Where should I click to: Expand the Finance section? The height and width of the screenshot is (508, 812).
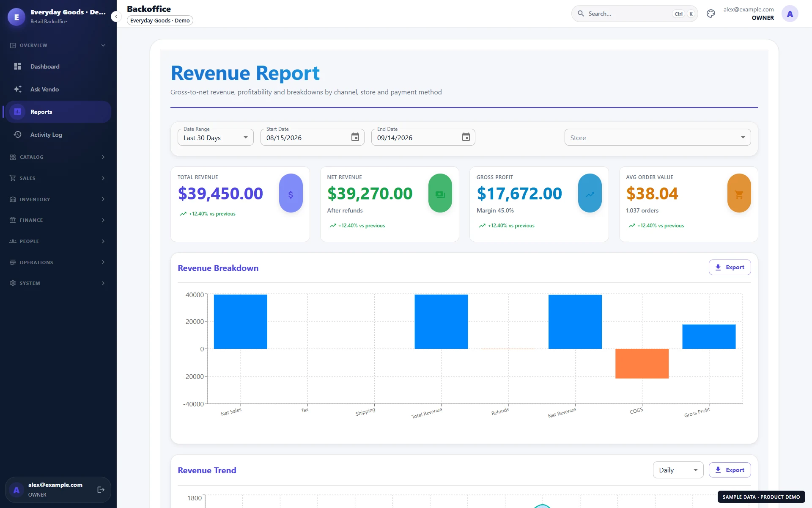58,220
